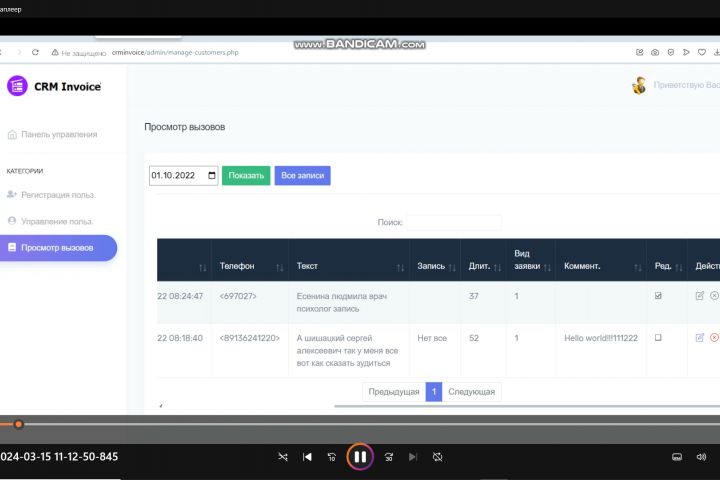Click the CRM Invoice logo
The width and height of the screenshot is (720, 480).
coord(54,86)
